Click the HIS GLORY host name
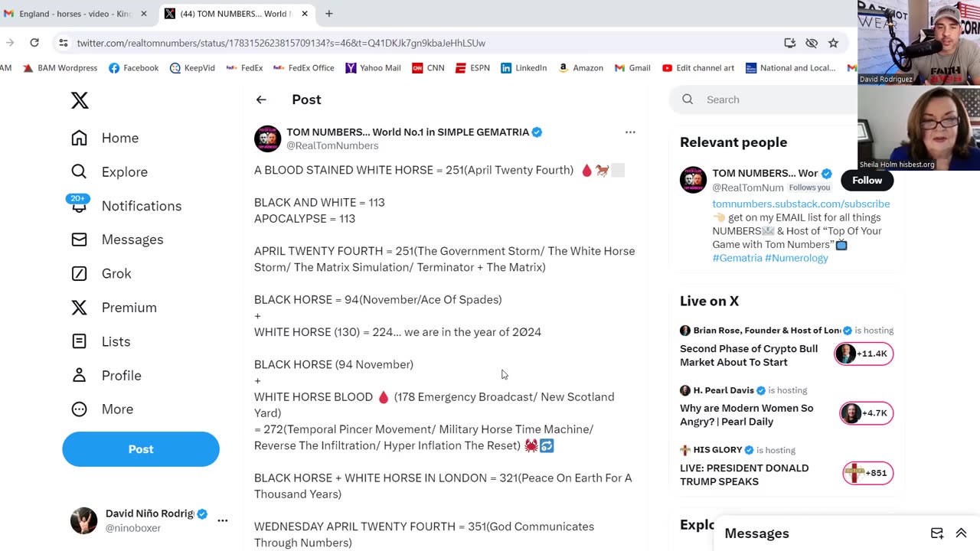This screenshot has height=551, width=980. pos(717,450)
